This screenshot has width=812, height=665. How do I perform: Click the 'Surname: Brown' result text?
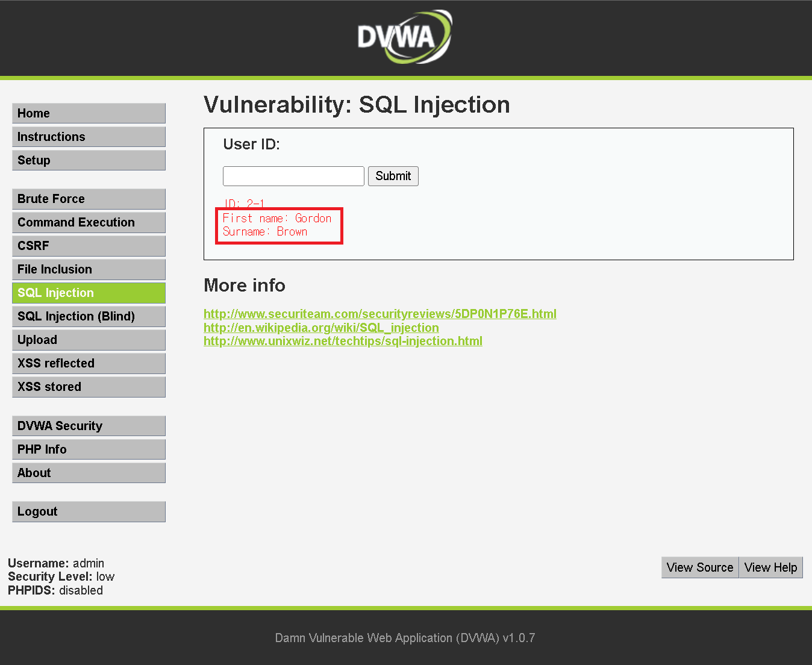[265, 231]
